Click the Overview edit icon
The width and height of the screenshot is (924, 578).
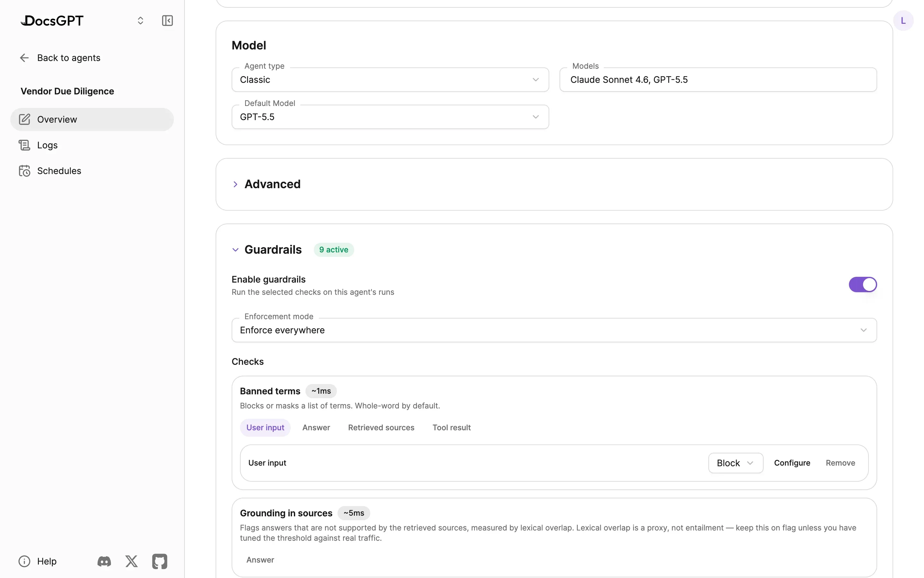point(24,119)
